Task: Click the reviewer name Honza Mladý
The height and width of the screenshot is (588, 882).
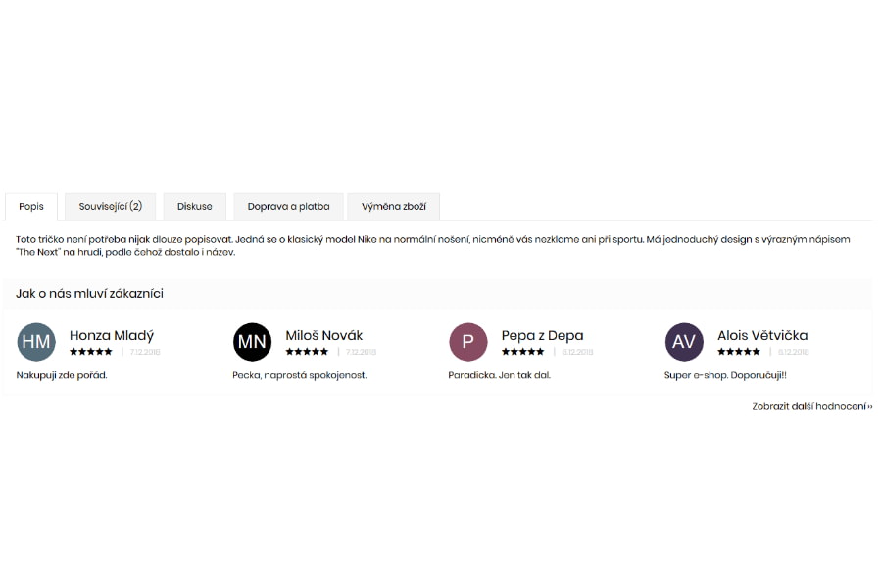Action: [112, 336]
